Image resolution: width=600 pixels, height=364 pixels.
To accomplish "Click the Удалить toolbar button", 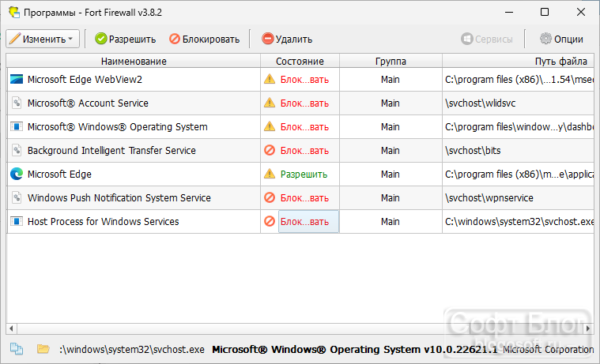I will click(287, 39).
